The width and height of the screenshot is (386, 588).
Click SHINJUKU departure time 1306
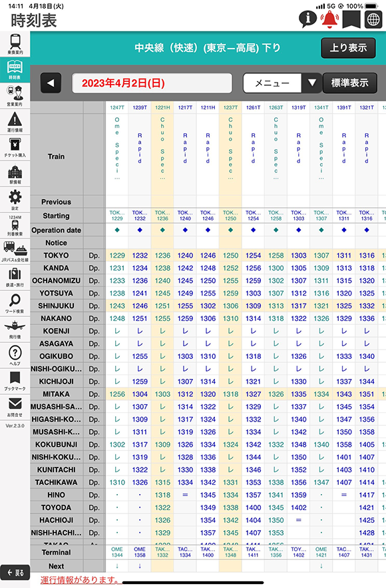pyautogui.click(x=230, y=306)
